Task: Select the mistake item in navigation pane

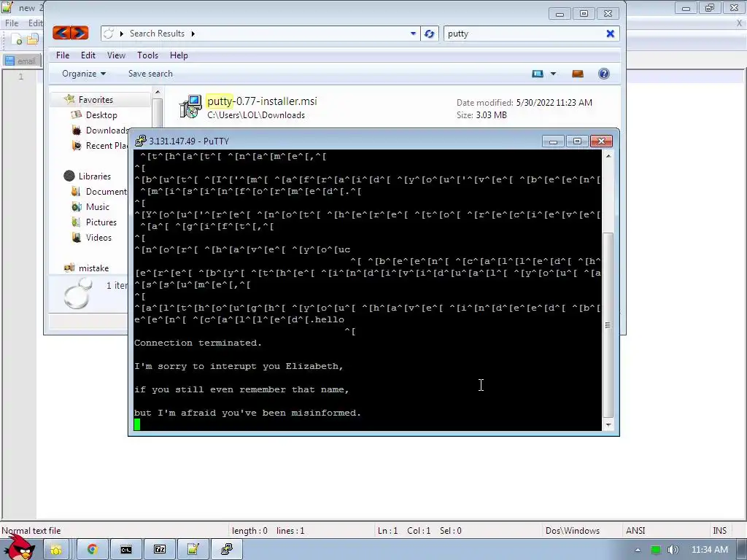Action: (93, 268)
